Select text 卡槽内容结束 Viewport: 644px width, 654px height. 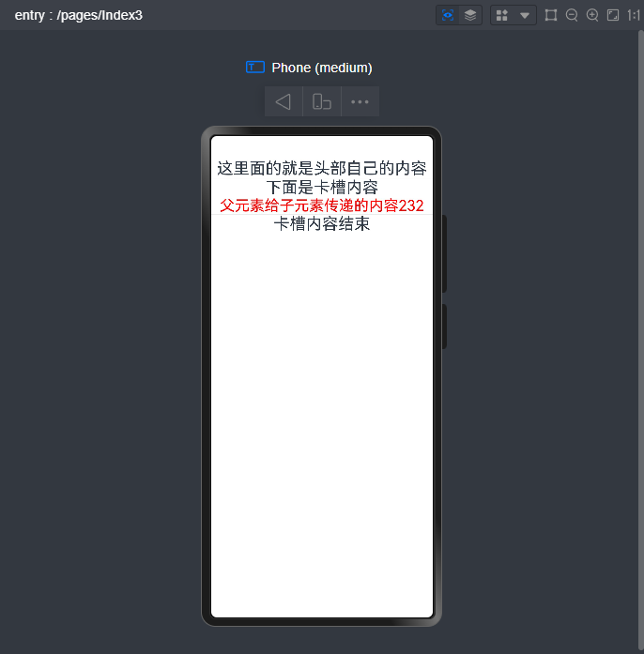click(x=322, y=224)
